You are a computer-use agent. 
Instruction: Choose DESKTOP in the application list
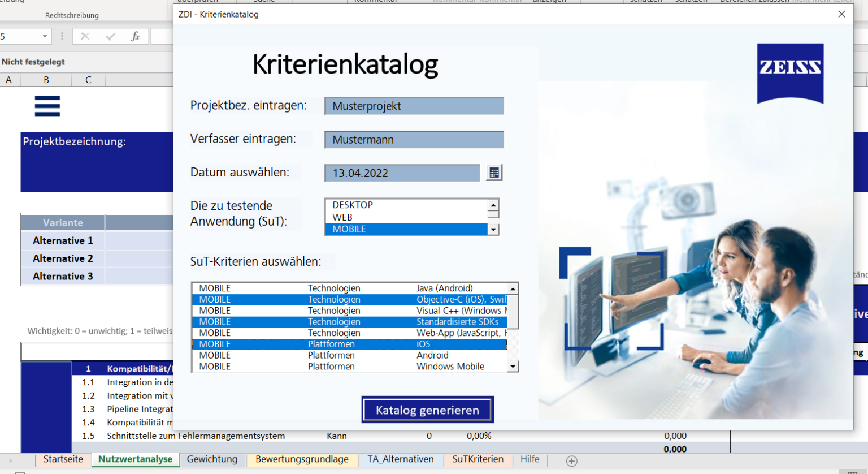tap(406, 205)
